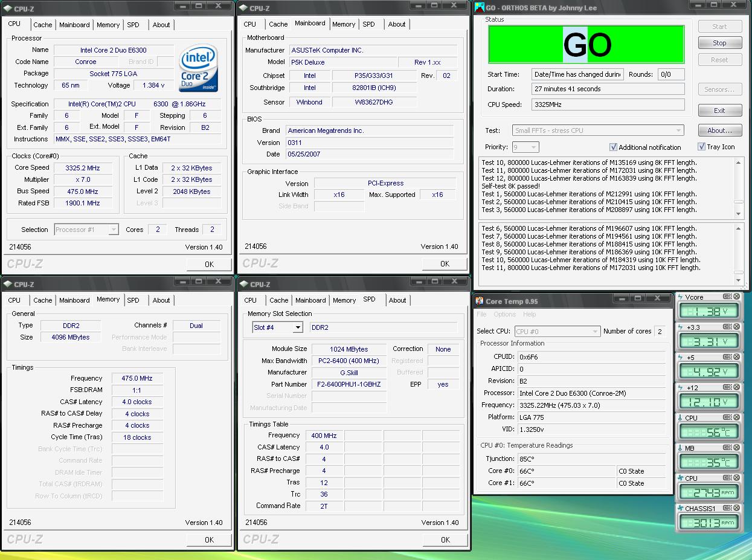
Task: Click the Sensors... button in ORTHOS
Action: point(719,89)
